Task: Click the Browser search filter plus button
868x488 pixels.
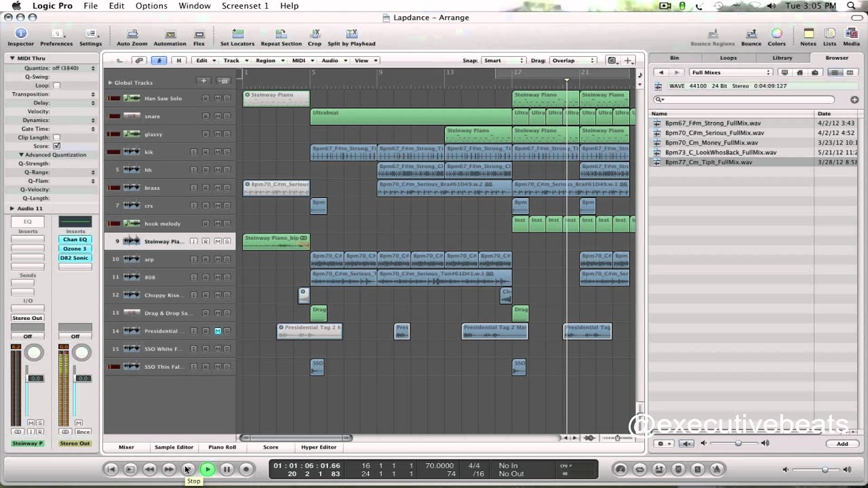Action: click(x=854, y=100)
